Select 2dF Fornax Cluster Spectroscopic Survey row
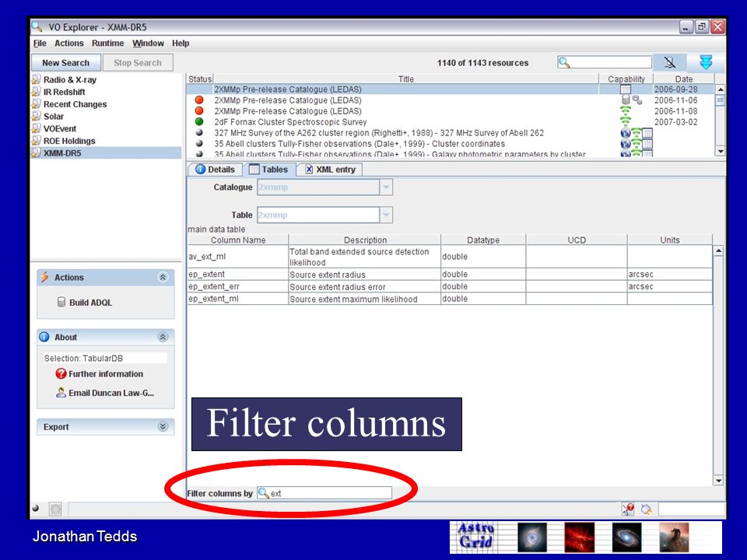 pyautogui.click(x=451, y=122)
